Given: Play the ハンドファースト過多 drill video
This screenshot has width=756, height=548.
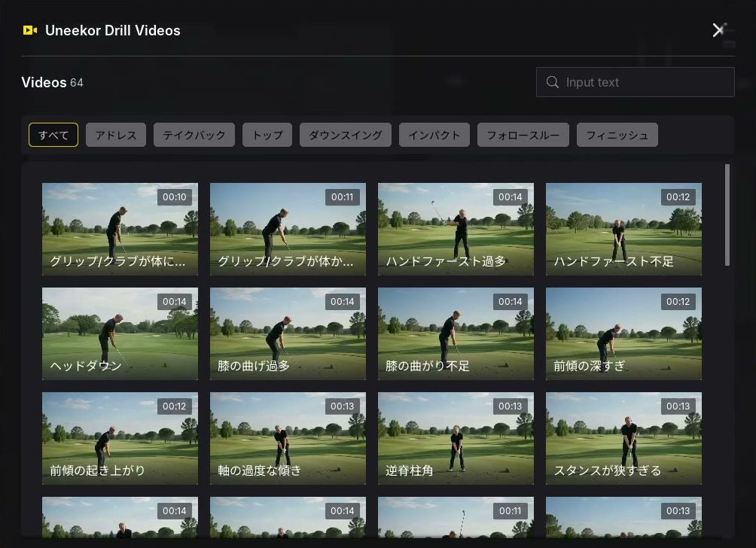Looking at the screenshot, I should coord(456,229).
